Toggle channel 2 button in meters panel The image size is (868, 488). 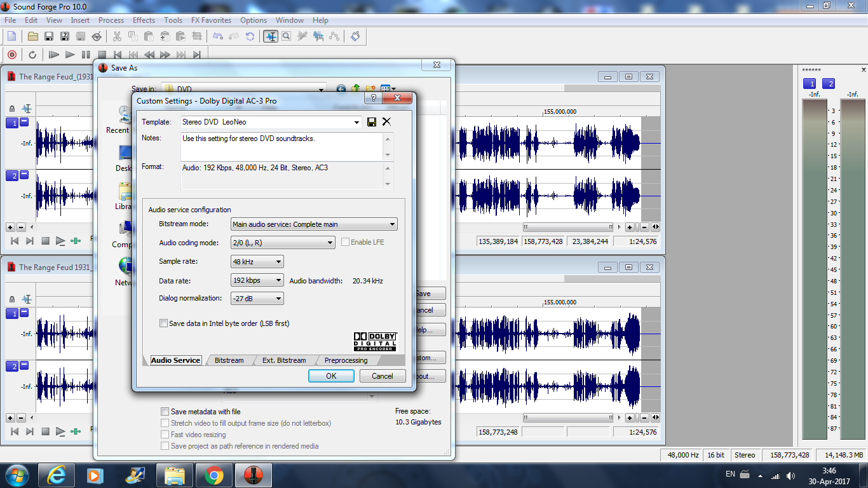[829, 84]
